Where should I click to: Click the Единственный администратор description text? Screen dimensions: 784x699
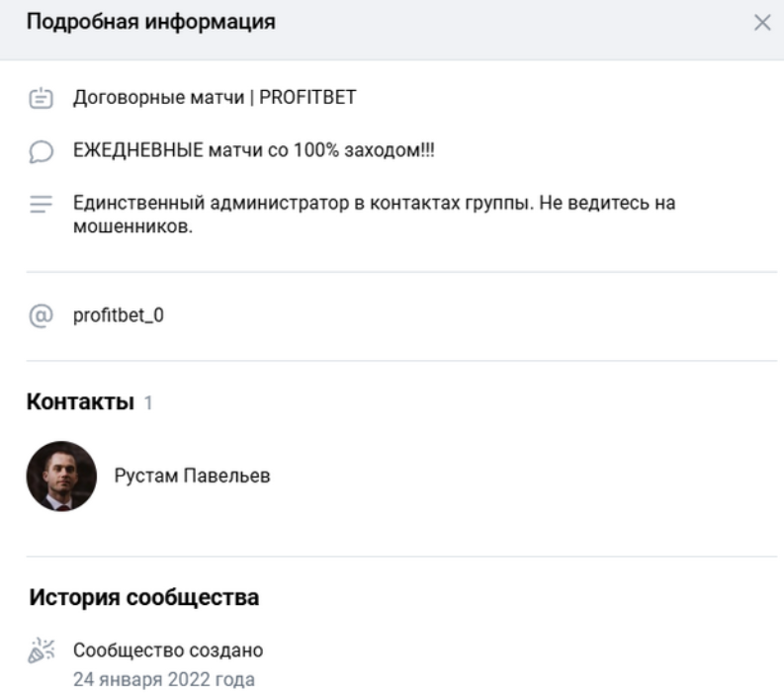point(374,205)
